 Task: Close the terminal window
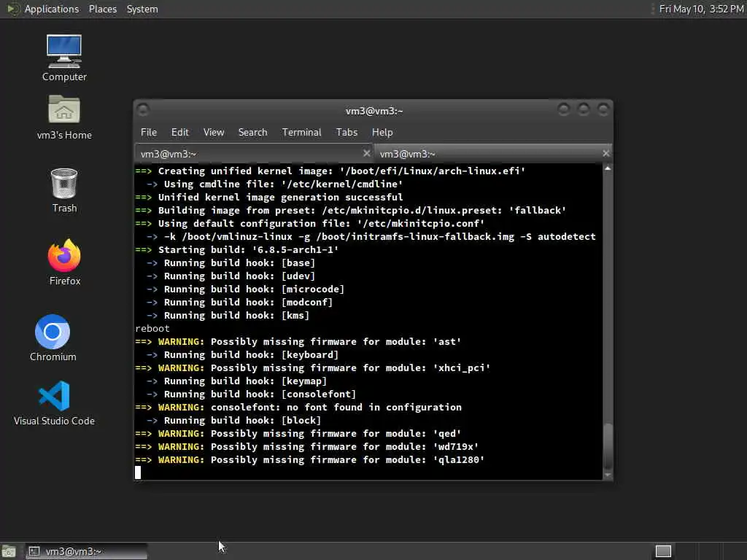[x=603, y=110]
